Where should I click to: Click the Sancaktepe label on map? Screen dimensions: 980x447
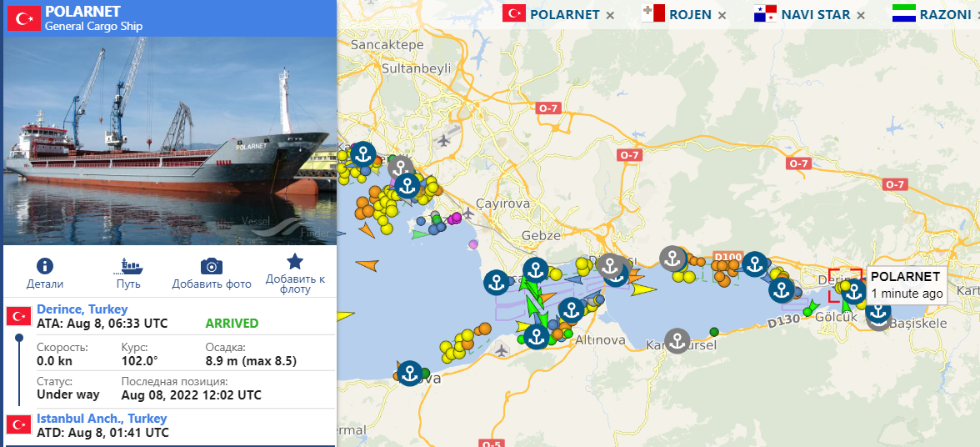[387, 45]
